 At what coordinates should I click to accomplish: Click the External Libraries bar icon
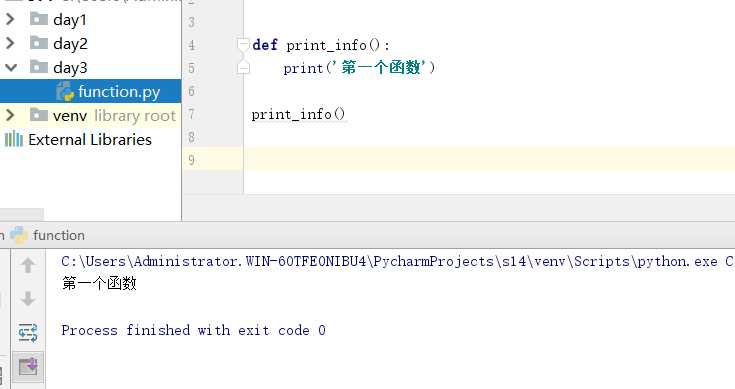(x=13, y=139)
